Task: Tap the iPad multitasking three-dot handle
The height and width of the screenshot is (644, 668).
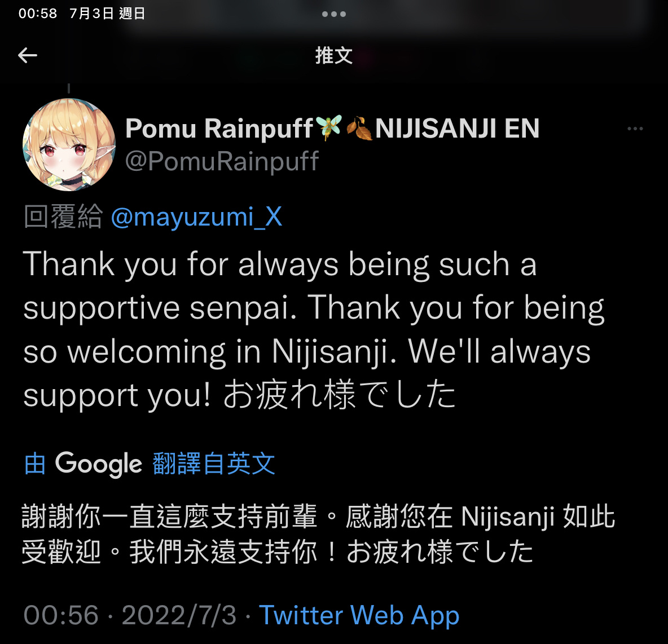Action: 333,14
